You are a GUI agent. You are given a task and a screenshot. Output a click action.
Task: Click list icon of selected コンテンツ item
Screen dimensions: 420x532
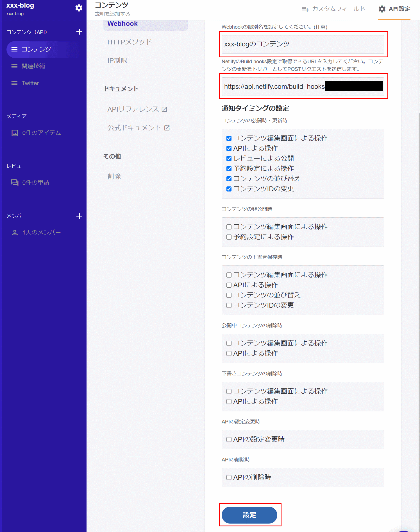14,49
